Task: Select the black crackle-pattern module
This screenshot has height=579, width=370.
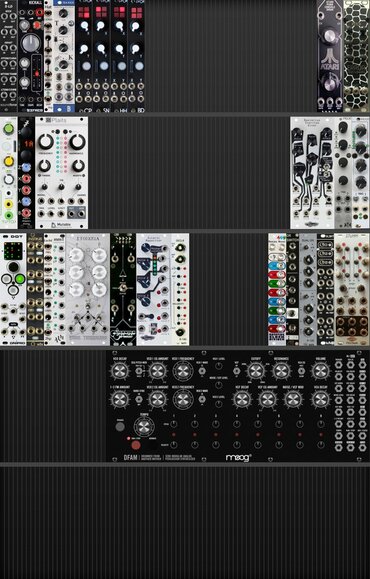Action: [x=356, y=56]
